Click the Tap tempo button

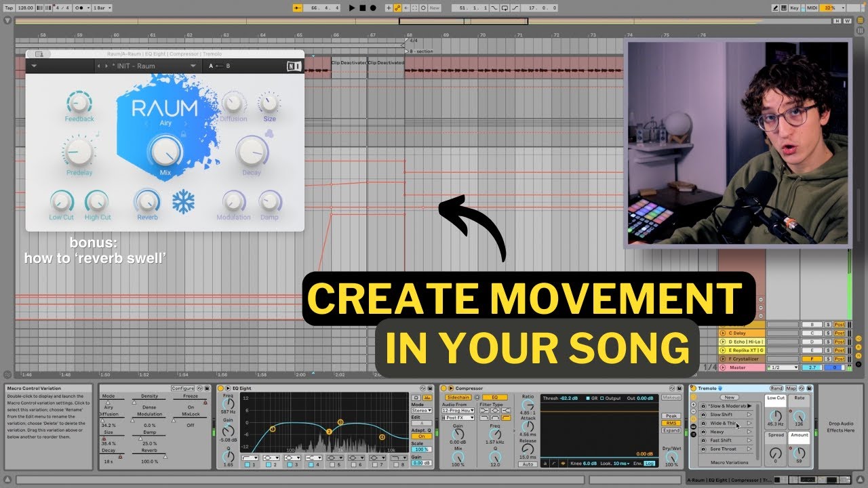[x=9, y=7]
